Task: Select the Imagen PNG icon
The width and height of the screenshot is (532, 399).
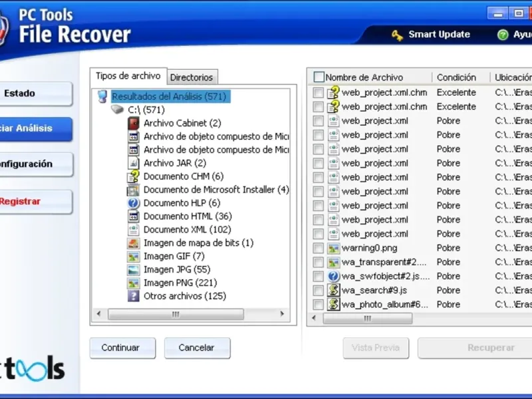Action: pyautogui.click(x=134, y=283)
